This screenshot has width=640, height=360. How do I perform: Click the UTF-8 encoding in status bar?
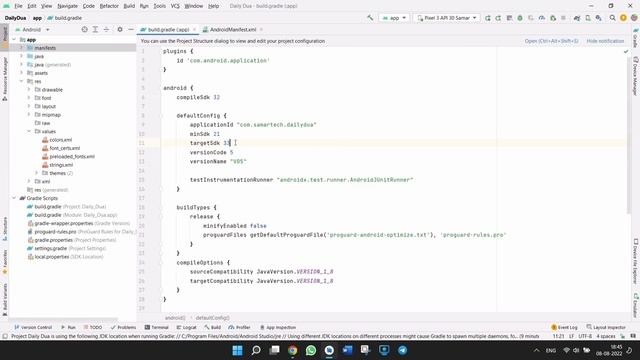[x=585, y=336]
